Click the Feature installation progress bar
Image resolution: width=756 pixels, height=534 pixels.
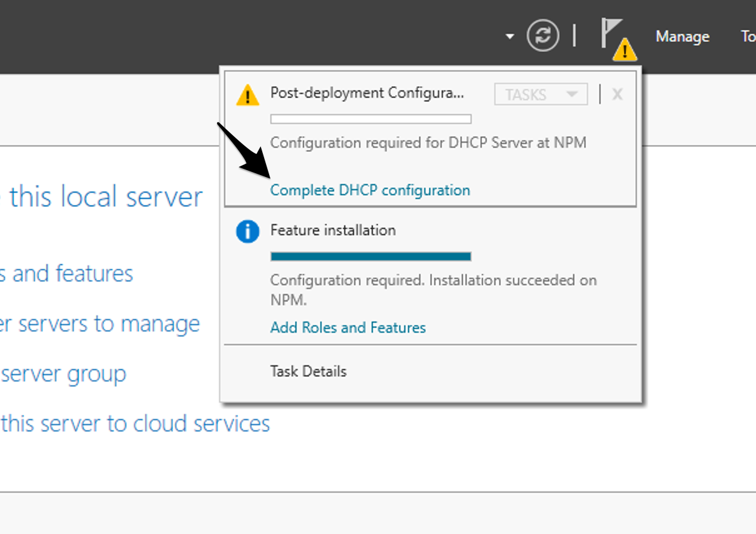(x=370, y=256)
